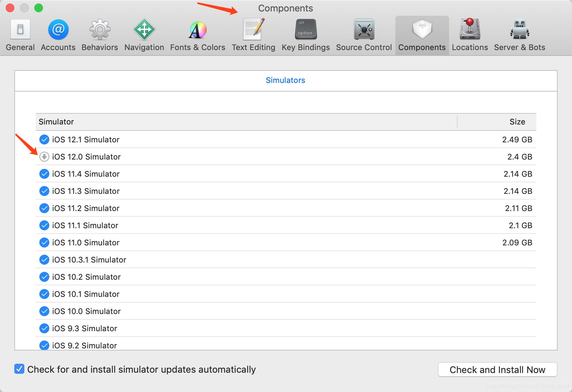Viewport: 572px width, 392px height.
Task: Select iOS 10.1 Simulator row text
Action: click(x=86, y=294)
